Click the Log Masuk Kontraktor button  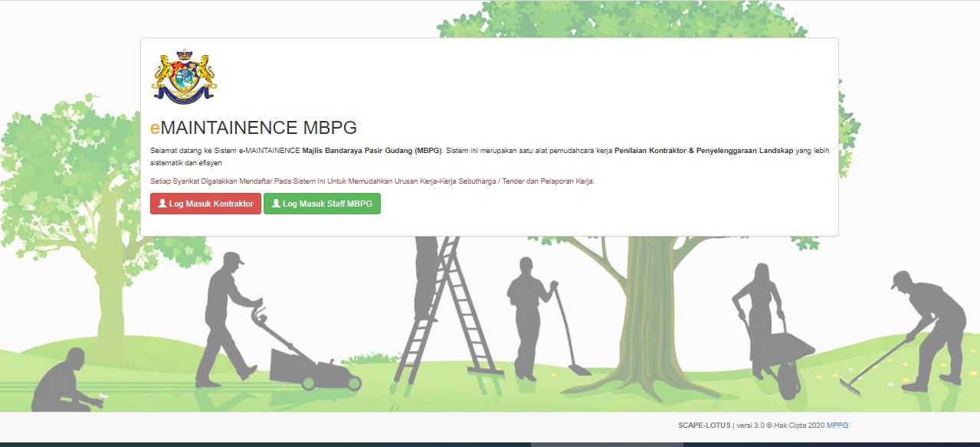(x=205, y=204)
